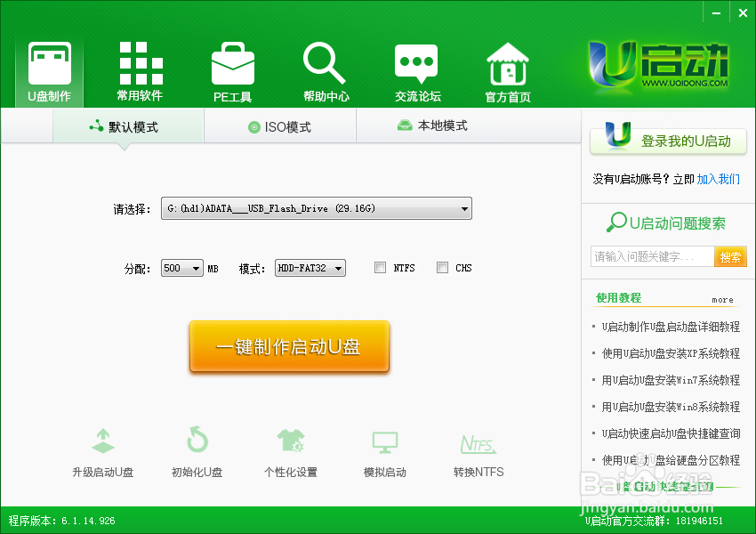
Task: Click the more link beside 使用教程
Action: [722, 300]
